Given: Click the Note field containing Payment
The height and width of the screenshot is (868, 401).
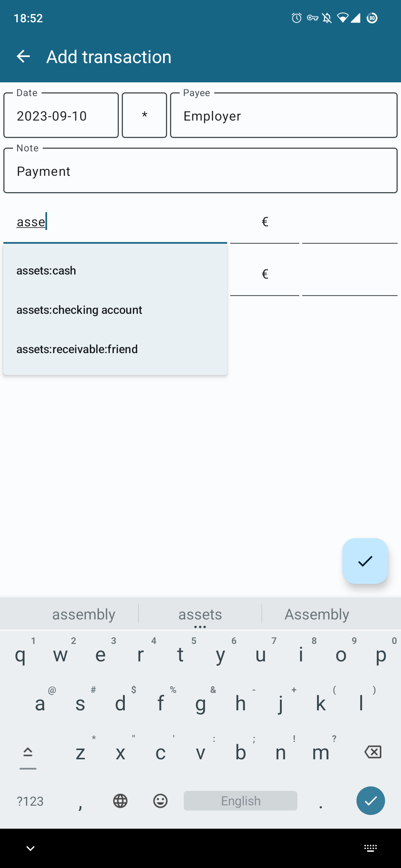Looking at the screenshot, I should [200, 171].
